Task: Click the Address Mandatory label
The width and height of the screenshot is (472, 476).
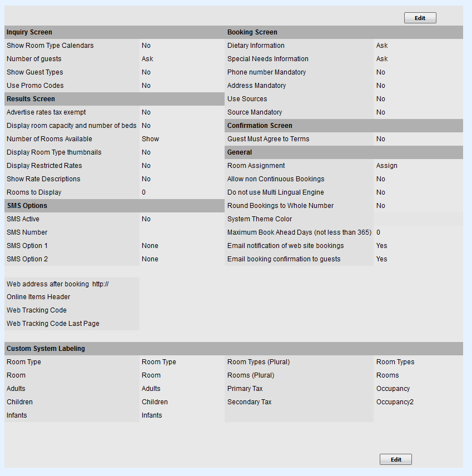Action: [x=256, y=86]
